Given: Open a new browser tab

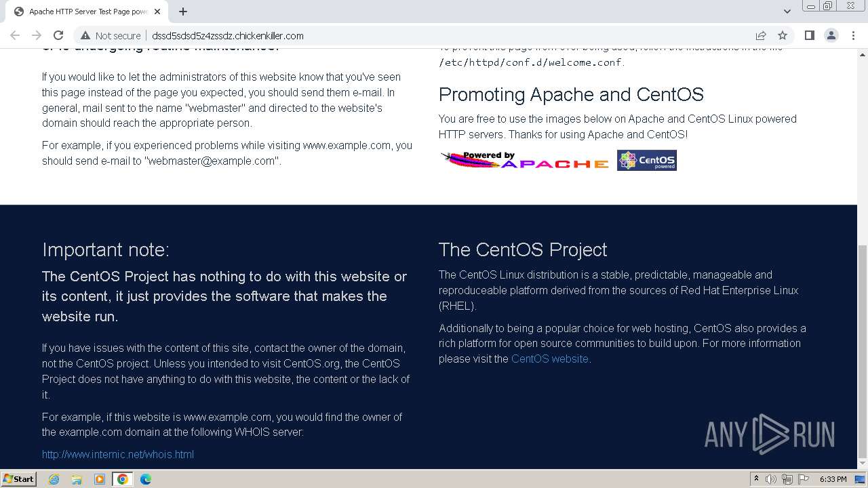Looking at the screenshot, I should (183, 12).
